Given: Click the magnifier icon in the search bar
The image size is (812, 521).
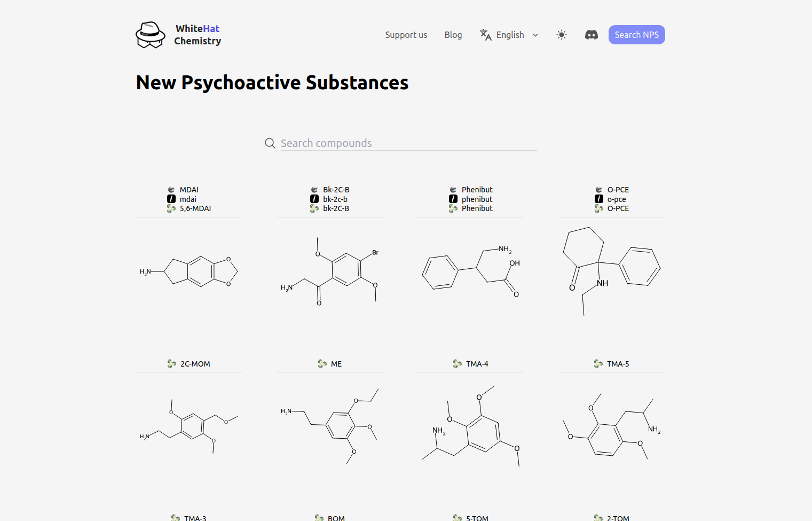Looking at the screenshot, I should coord(270,143).
